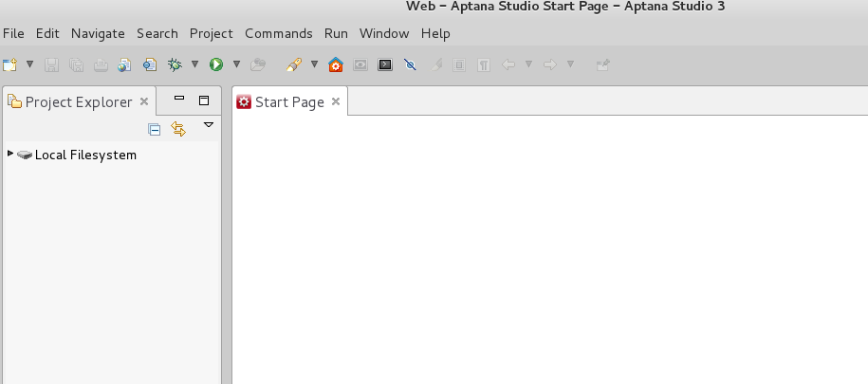Click Collapse All in Project Explorer

click(x=155, y=130)
